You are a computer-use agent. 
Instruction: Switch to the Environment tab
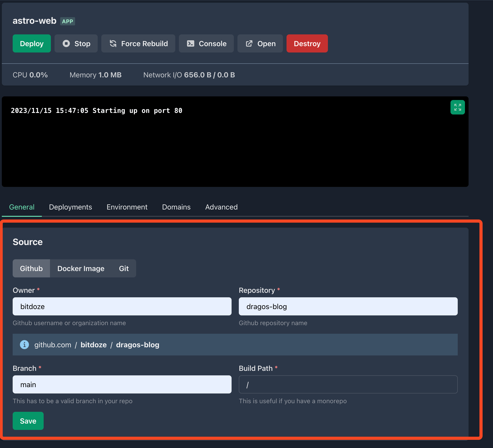click(127, 207)
